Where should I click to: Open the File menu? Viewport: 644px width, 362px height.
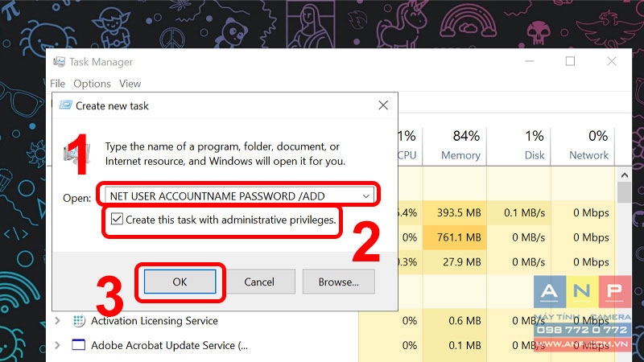click(57, 84)
